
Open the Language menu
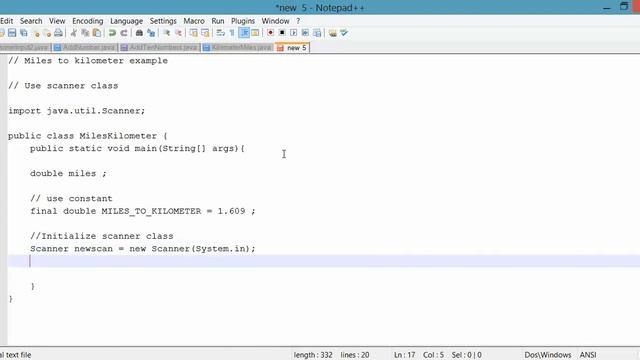pos(127,21)
